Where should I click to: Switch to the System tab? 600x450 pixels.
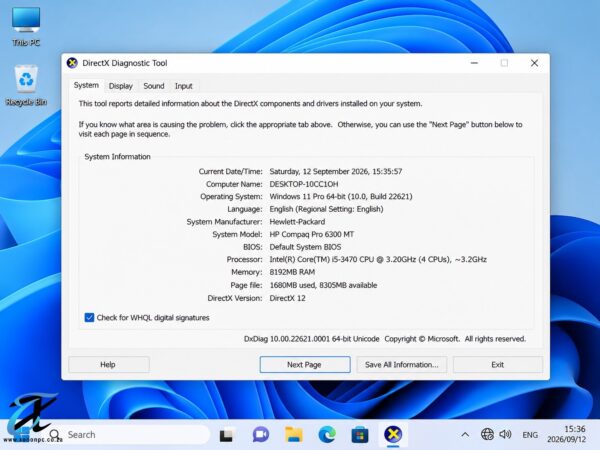point(86,85)
